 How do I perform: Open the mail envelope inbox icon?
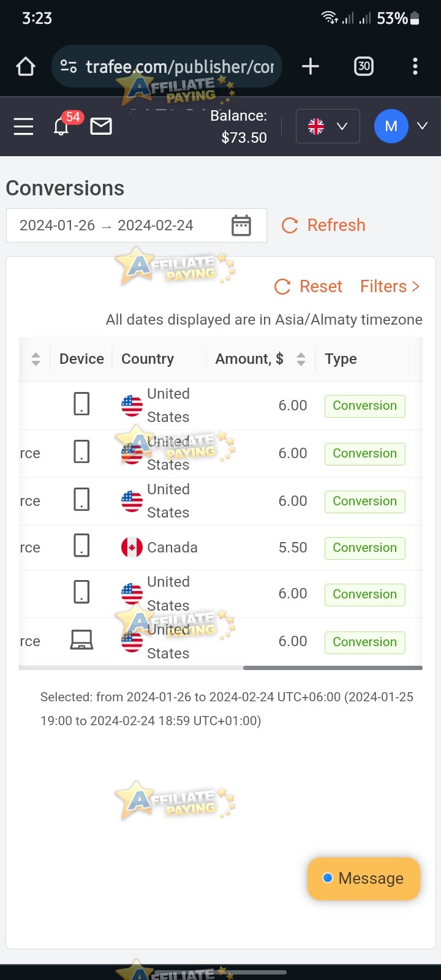(101, 126)
